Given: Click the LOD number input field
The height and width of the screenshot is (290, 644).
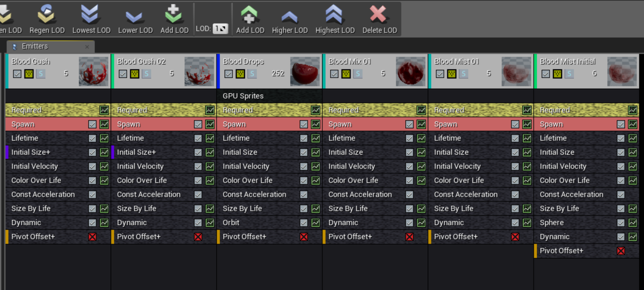Looking at the screenshot, I should 220,29.
